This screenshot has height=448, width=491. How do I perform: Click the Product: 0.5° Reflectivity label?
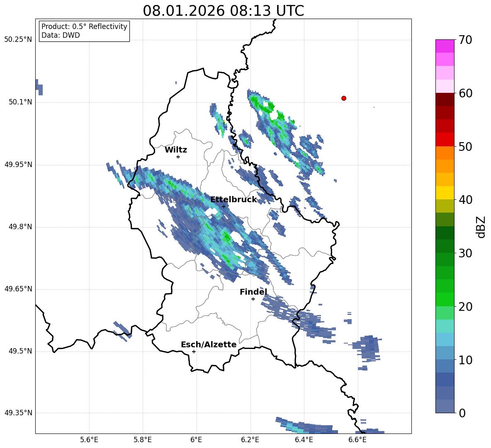(x=84, y=27)
